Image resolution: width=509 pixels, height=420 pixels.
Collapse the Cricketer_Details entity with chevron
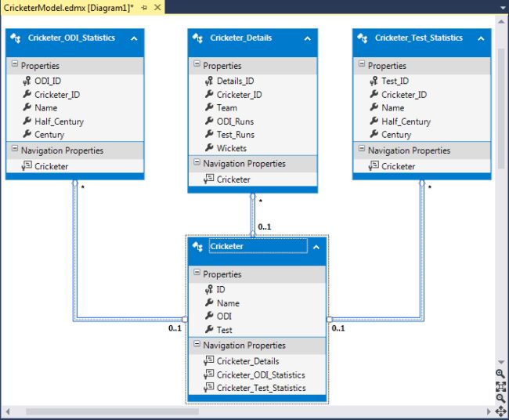click(309, 38)
